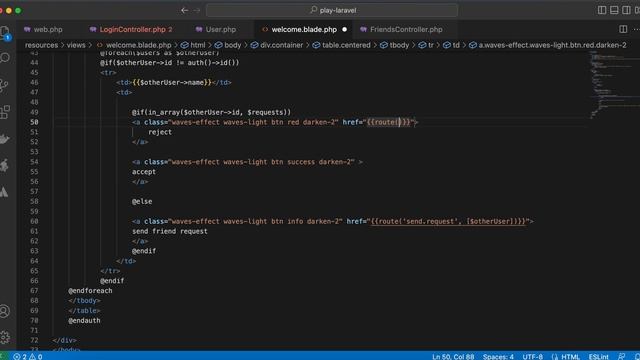Click the {{$otherUser->name}} expression
The width and height of the screenshot is (640, 360).
(172, 82)
